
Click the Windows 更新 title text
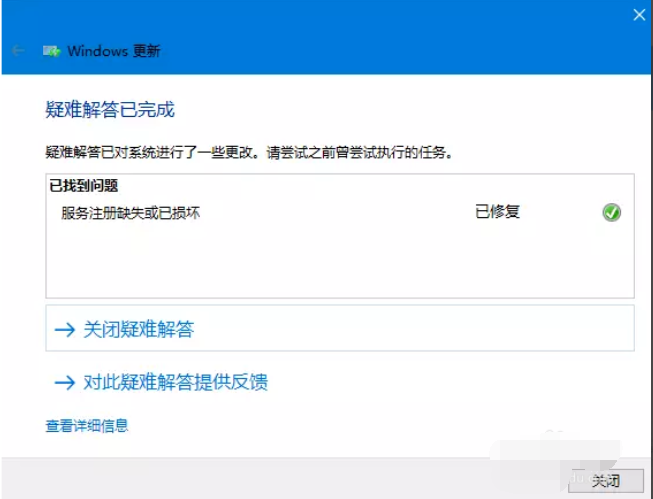[114, 51]
